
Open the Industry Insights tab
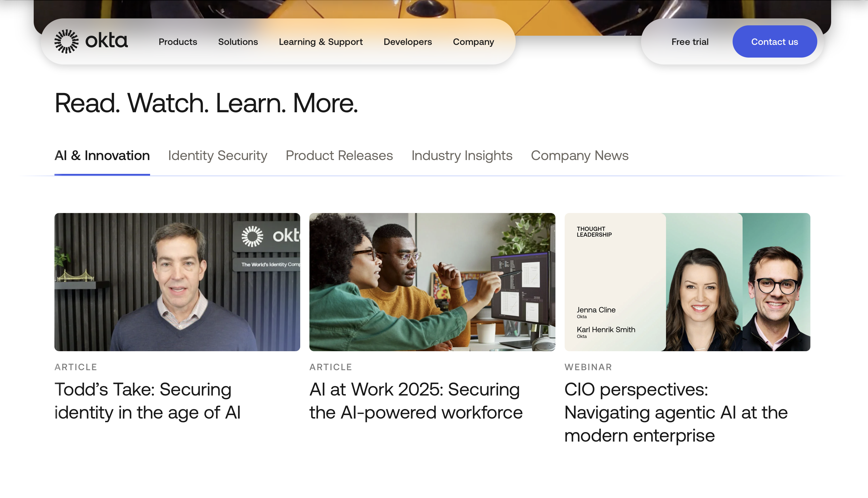[x=462, y=156]
